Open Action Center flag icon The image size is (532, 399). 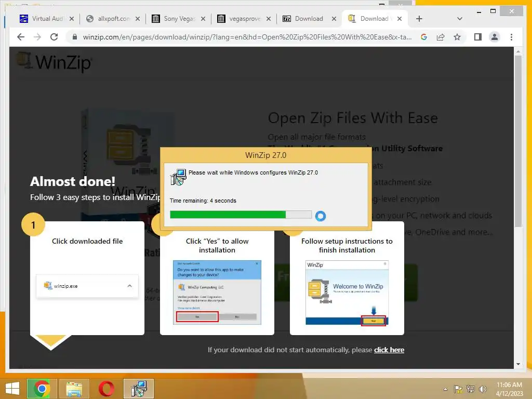click(458, 389)
